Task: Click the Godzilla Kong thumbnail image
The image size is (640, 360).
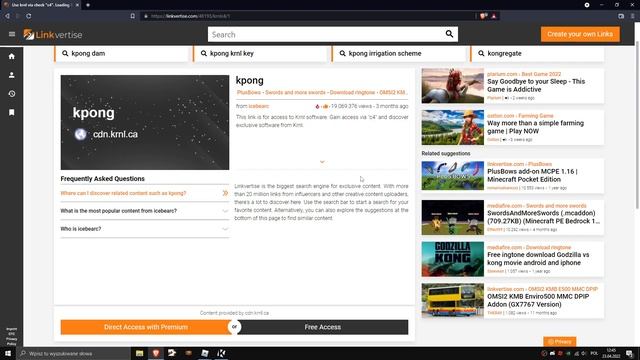Action: click(x=453, y=259)
